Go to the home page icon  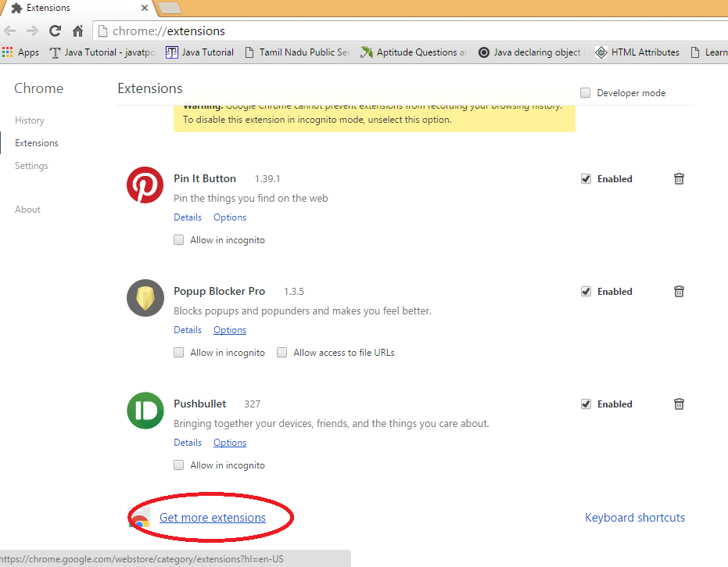point(77,31)
